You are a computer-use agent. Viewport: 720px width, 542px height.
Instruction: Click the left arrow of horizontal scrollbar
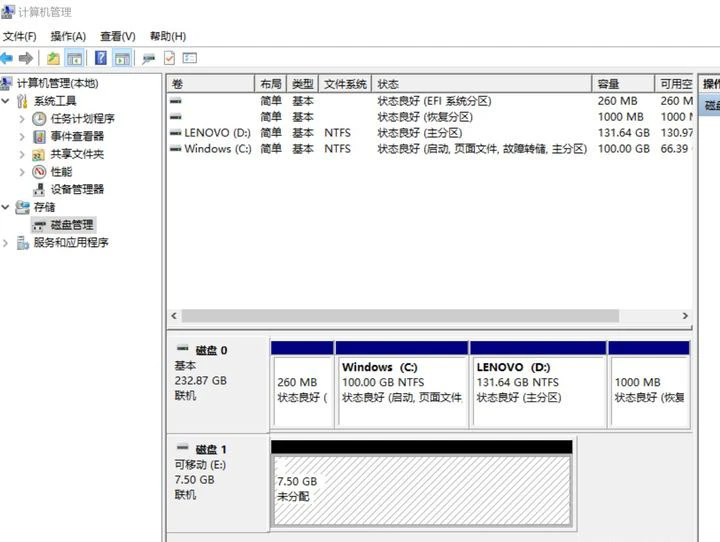pyautogui.click(x=174, y=316)
